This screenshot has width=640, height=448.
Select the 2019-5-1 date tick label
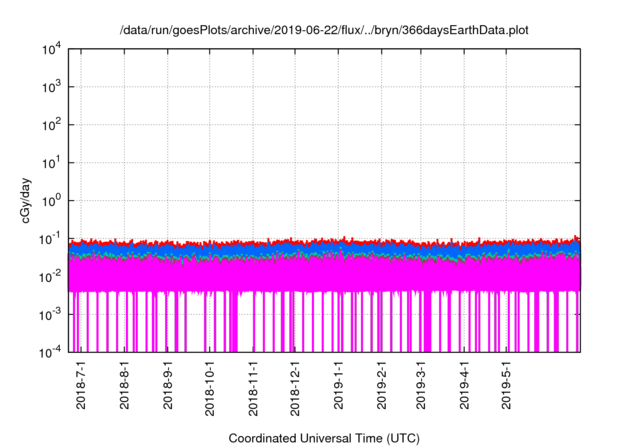(506, 385)
